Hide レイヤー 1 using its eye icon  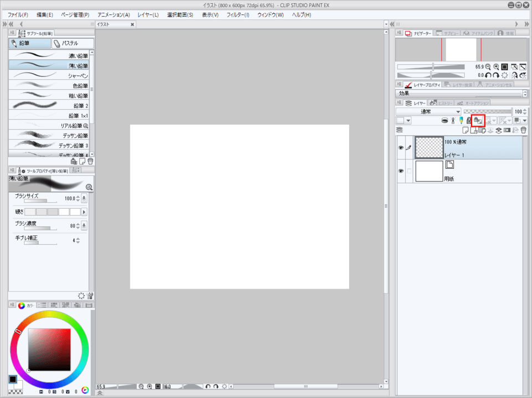[401, 148]
